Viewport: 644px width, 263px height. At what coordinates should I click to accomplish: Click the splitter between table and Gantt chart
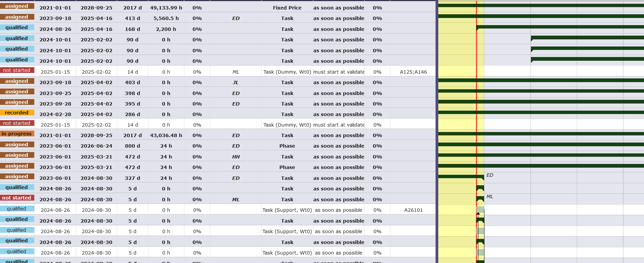click(437, 132)
